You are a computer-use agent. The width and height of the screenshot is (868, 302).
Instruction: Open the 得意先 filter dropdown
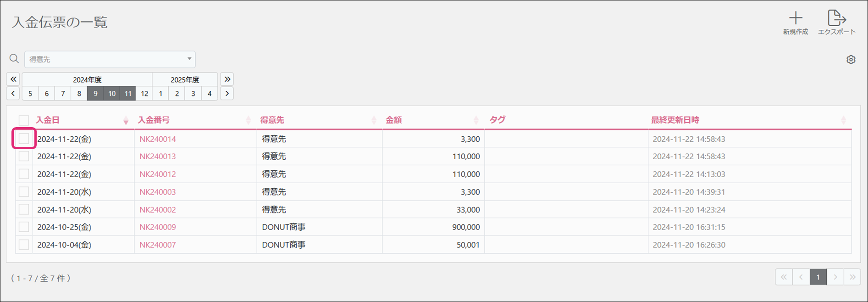coord(110,59)
